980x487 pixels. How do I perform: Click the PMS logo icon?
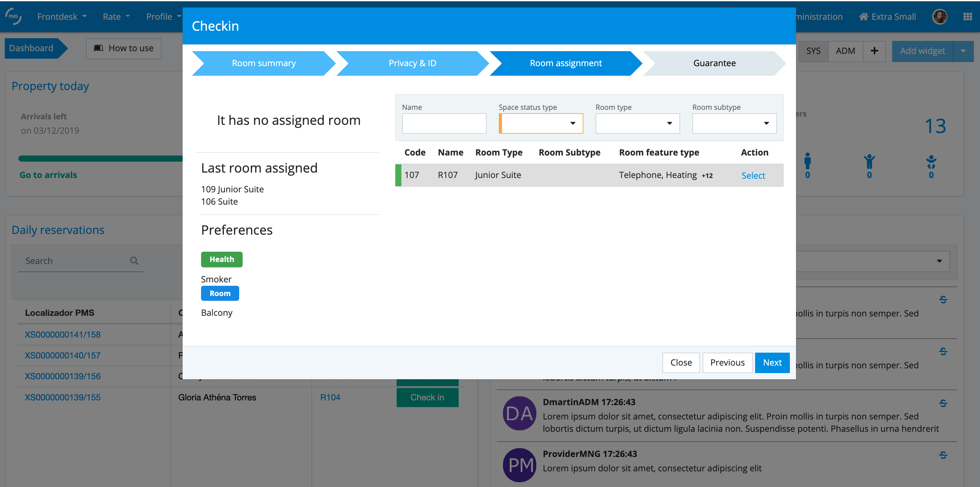coord(13,16)
